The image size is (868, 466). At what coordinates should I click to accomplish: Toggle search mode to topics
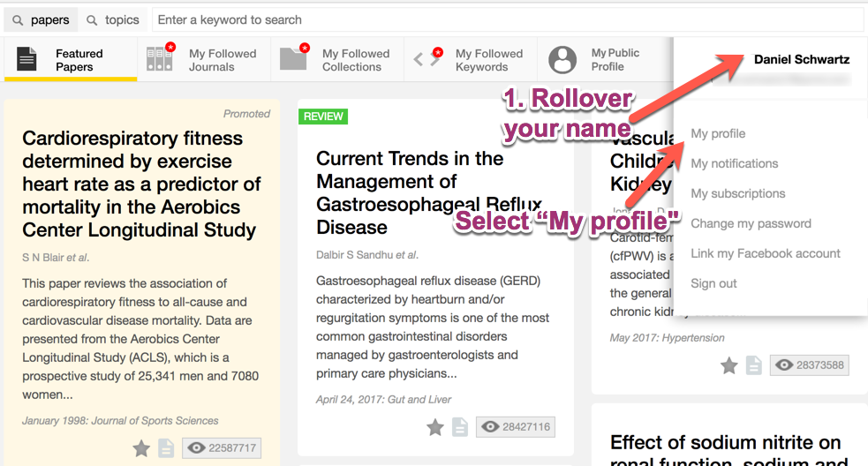pos(113,20)
